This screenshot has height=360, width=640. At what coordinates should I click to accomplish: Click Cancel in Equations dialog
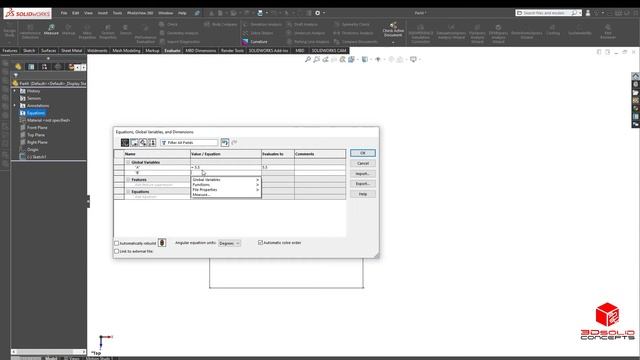[363, 163]
